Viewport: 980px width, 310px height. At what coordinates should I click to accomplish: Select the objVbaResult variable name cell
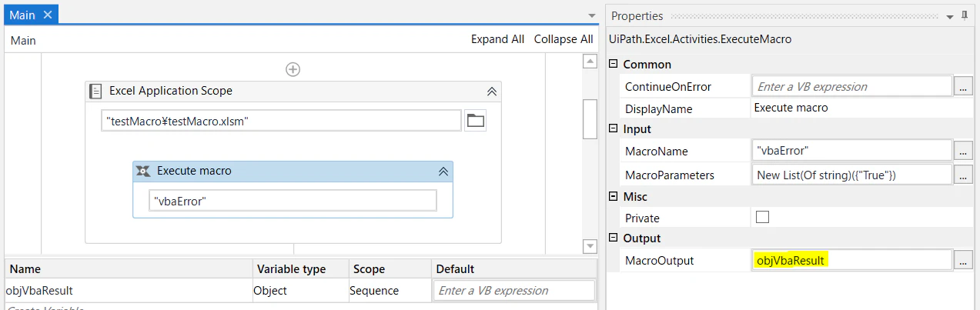pyautogui.click(x=129, y=291)
